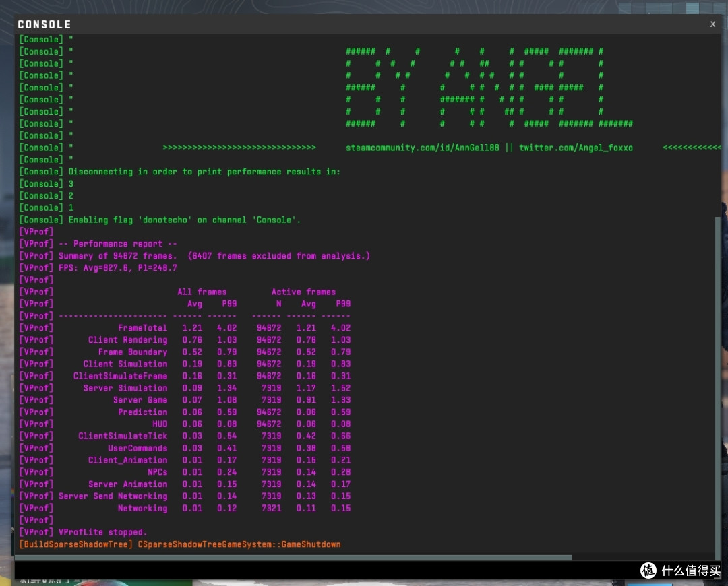This screenshot has height=586, width=728.
Task: Click the ClientSimulateFrame row label
Action: pyautogui.click(x=120, y=376)
